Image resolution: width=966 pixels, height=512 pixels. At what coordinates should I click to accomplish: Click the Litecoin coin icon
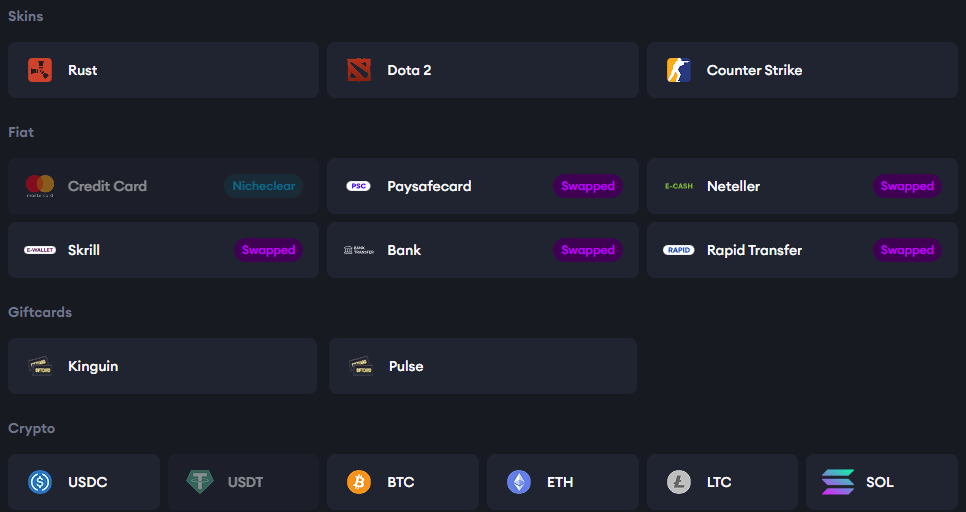click(679, 482)
